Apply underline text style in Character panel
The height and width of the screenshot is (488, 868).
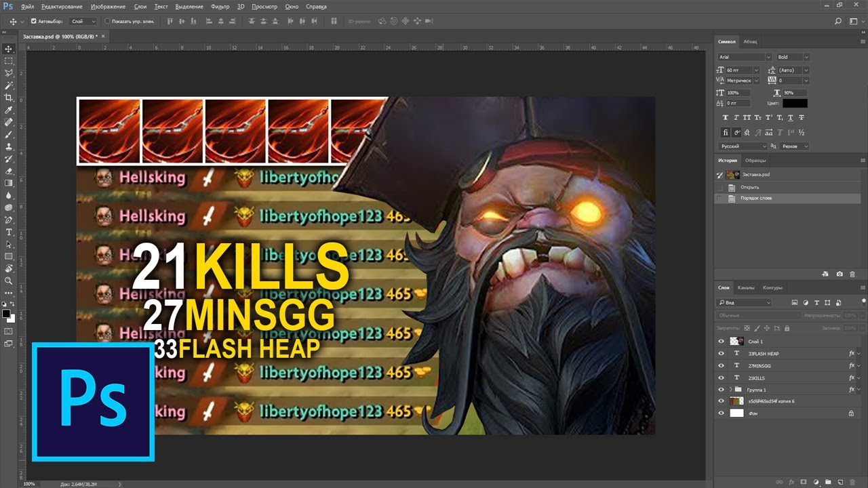(789, 118)
